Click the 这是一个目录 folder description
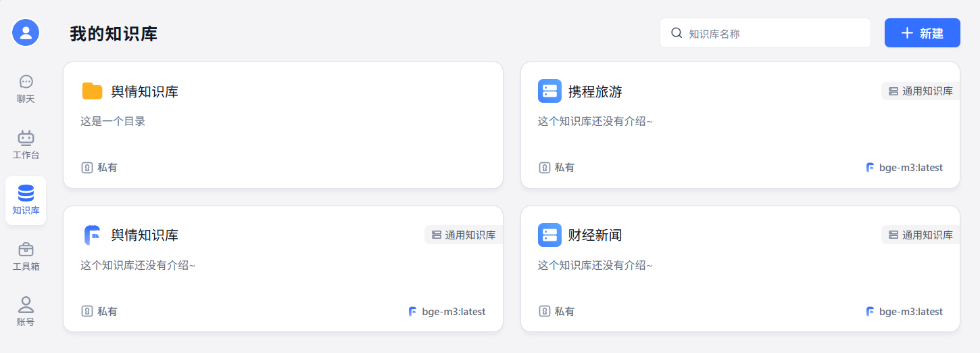This screenshot has height=353, width=980. (x=113, y=122)
